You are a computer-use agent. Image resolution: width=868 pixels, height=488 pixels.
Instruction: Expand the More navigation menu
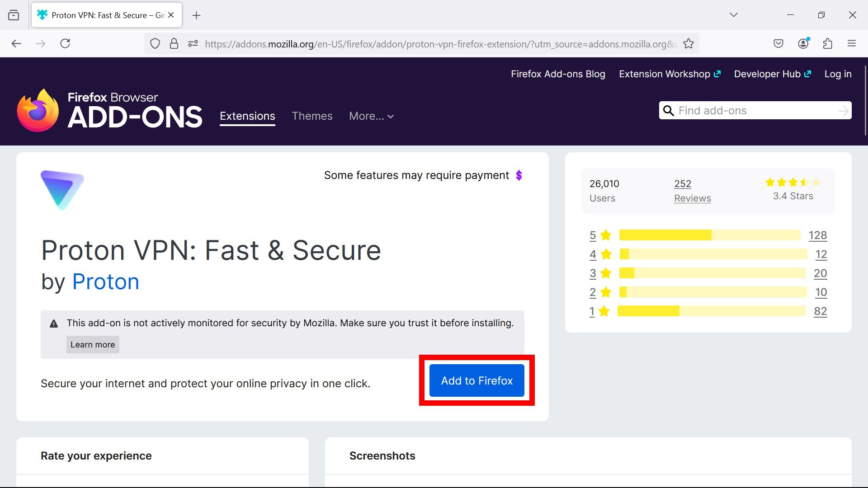[371, 116]
